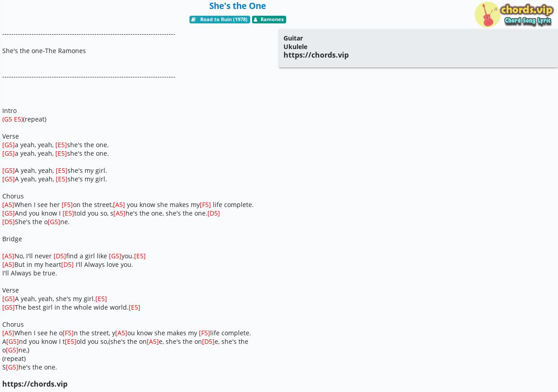Click "(repeat)" next to the intro chords

click(x=35, y=119)
